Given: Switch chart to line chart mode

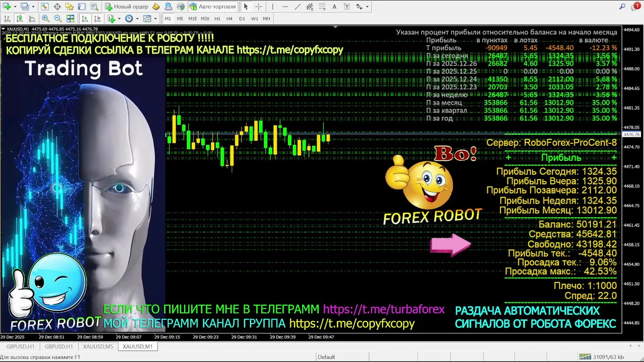Looking at the screenshot, I should 32,19.
